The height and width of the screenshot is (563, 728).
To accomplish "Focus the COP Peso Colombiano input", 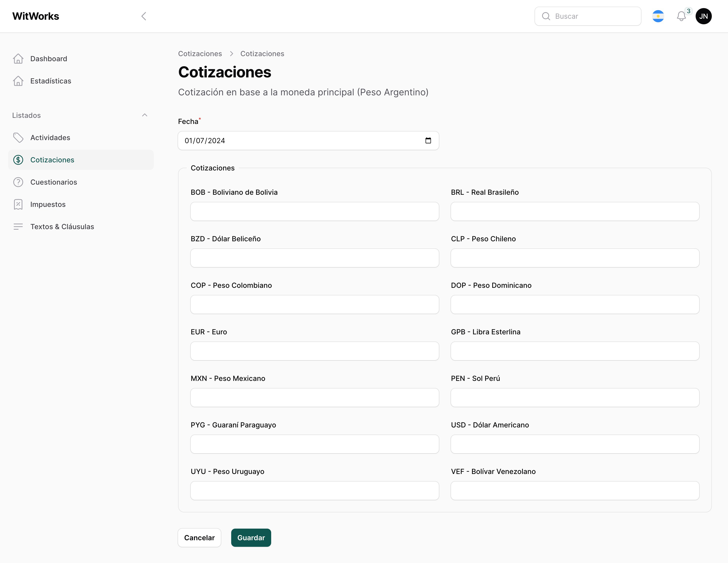I will [x=315, y=304].
